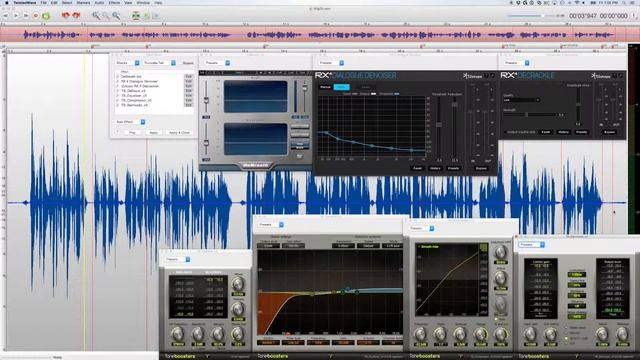Viewport: 640px width, 360px height.
Task: Open Presets dropdown in the Compressor window
Action: point(422,228)
